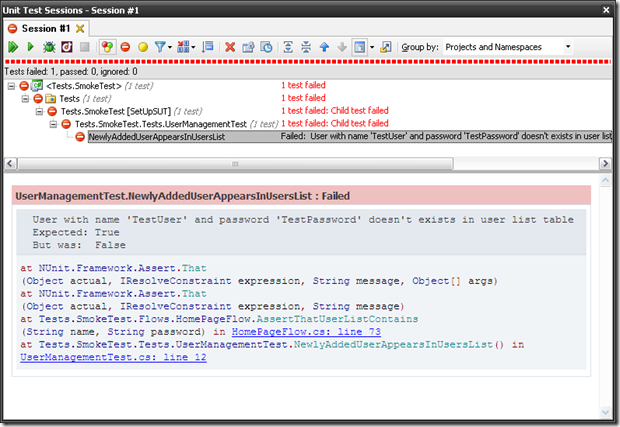The width and height of the screenshot is (620, 427).
Task: Collapse the Tests.SmokeTest.Tests.UserManagementTest node
Action: coord(53,124)
